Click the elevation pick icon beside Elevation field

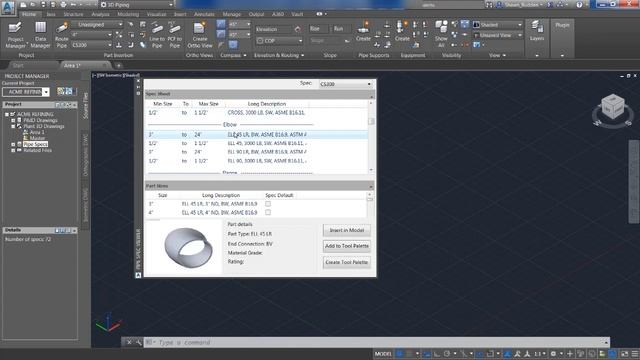tap(298, 29)
